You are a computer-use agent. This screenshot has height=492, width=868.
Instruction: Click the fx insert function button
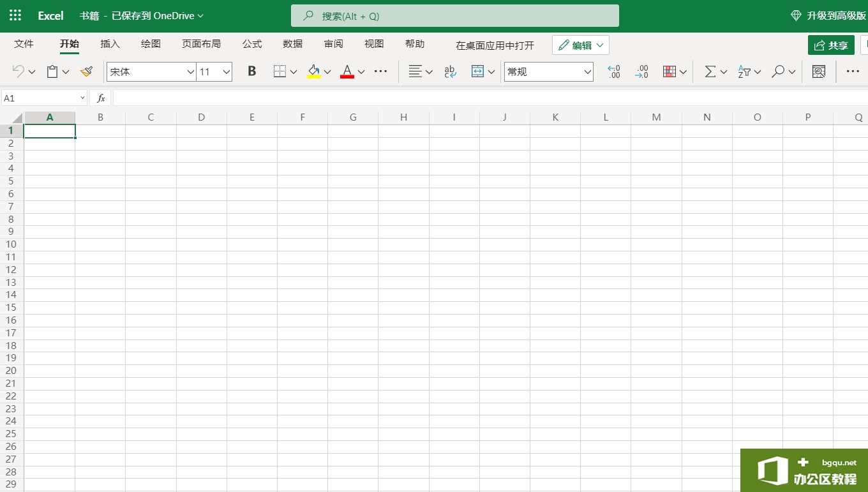(x=100, y=98)
